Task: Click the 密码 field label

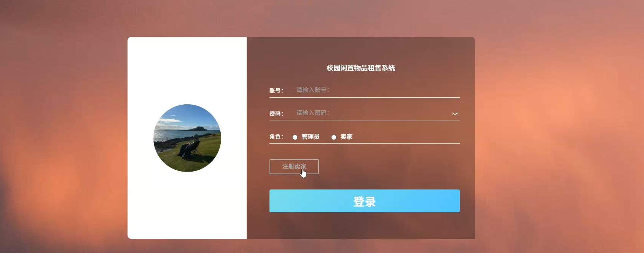Action: point(276,114)
